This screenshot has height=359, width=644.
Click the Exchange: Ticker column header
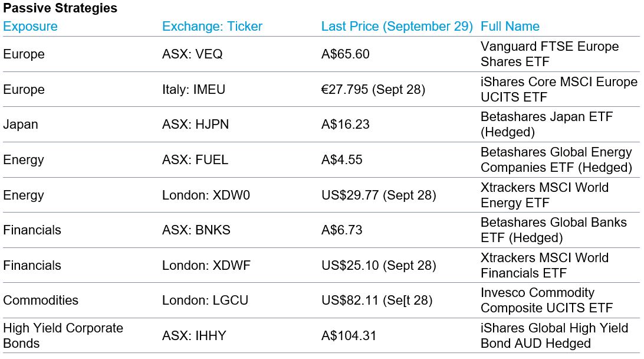212,27
